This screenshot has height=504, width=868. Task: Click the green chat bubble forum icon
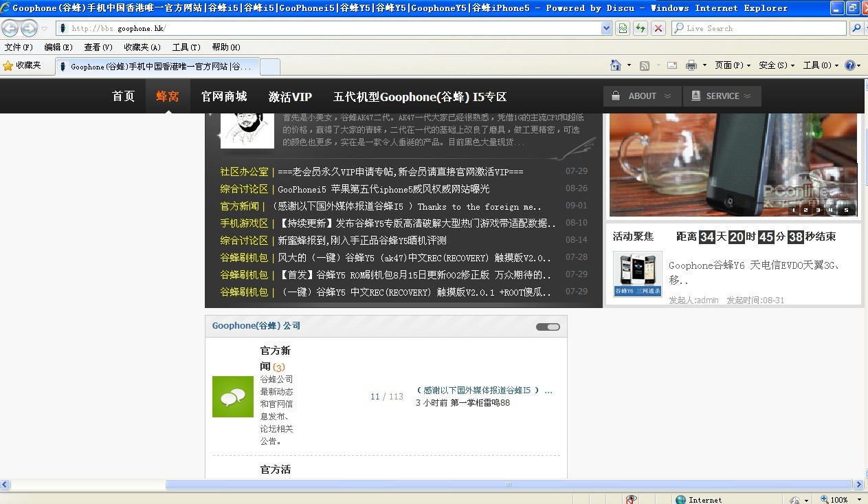[233, 397]
